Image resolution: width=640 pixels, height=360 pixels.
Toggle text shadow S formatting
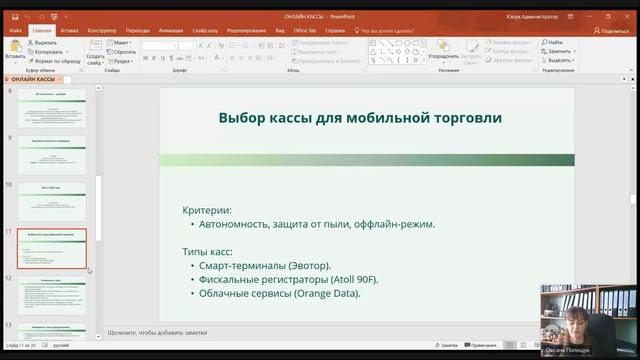pos(171,58)
